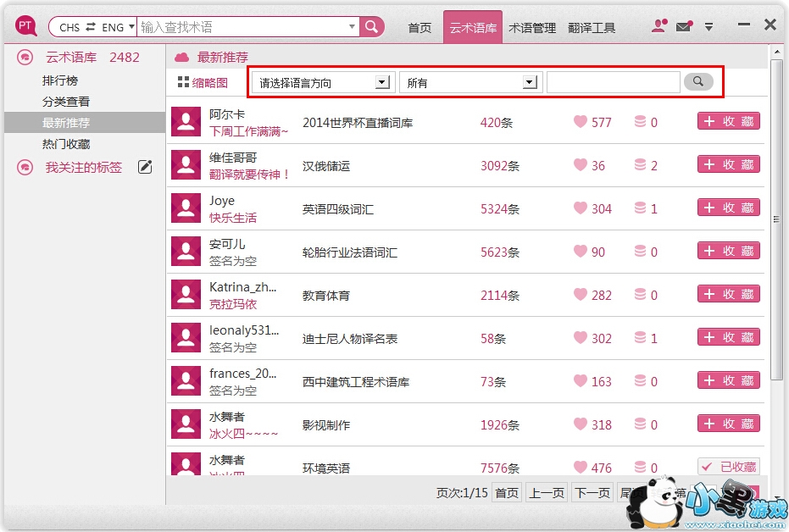The image size is (789, 532).
Task: Click the 最新推荐 cloud header icon
Action: click(x=181, y=58)
